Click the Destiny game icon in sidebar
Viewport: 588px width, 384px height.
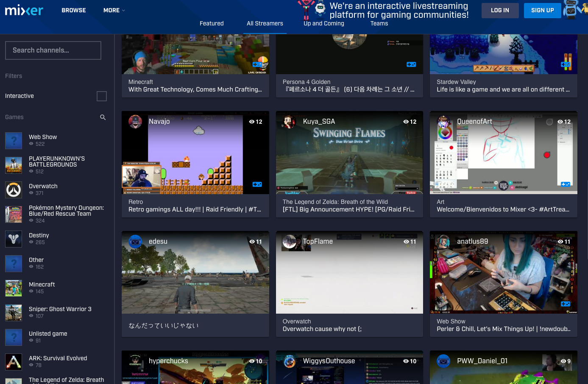click(x=14, y=239)
